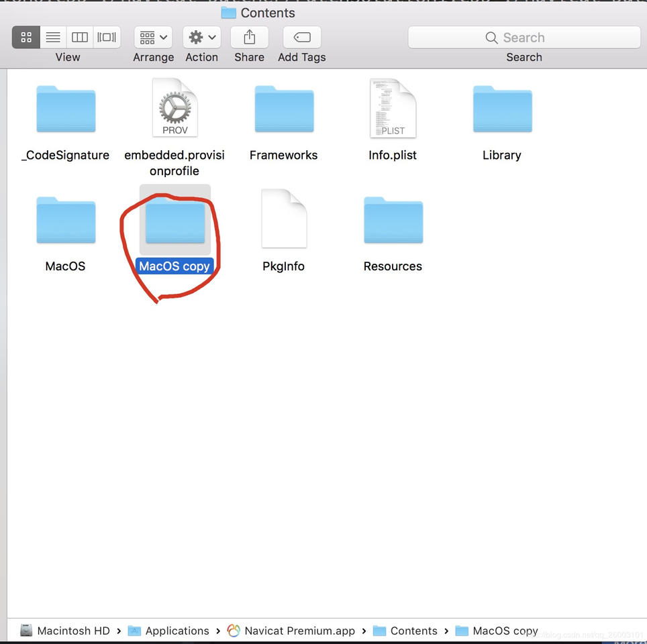The image size is (647, 644).
Task: Open the Arrange dropdown
Action: [x=153, y=38]
